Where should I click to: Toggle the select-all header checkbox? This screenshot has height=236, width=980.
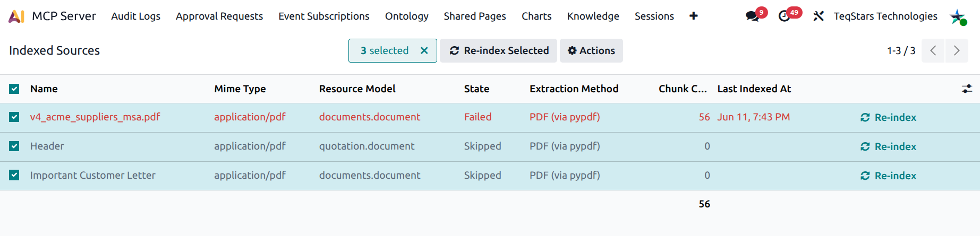pos(14,89)
